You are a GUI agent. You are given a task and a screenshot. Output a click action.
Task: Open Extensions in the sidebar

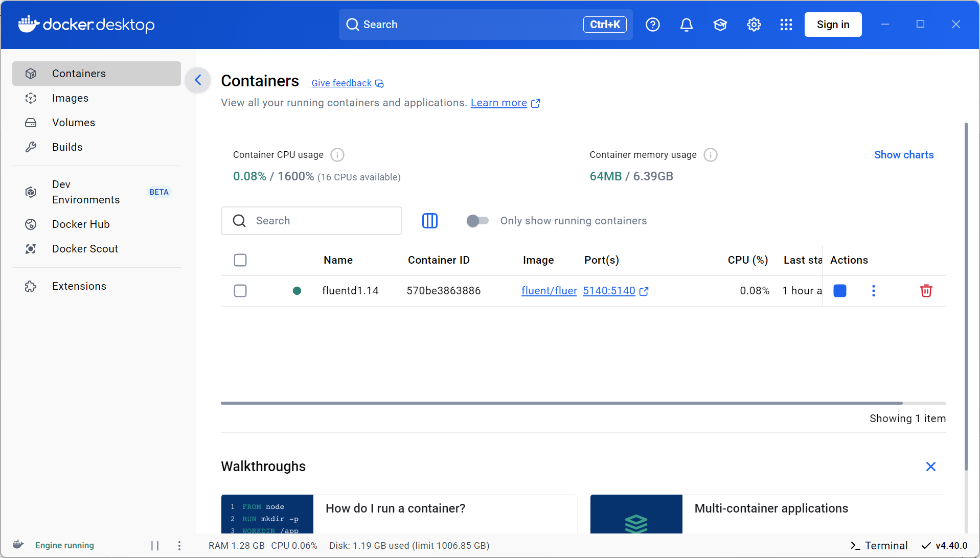(x=97, y=286)
